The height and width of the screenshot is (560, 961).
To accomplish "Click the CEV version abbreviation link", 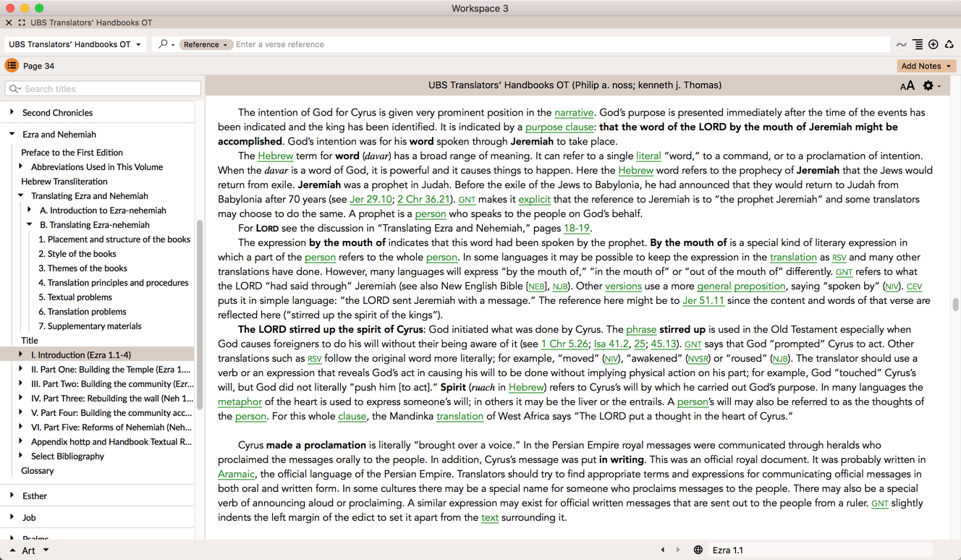I will tap(915, 287).
